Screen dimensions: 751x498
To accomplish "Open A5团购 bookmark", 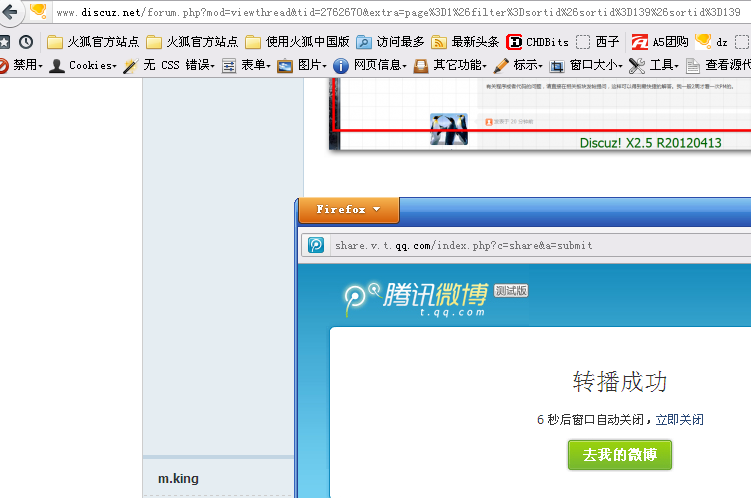I will 660,42.
